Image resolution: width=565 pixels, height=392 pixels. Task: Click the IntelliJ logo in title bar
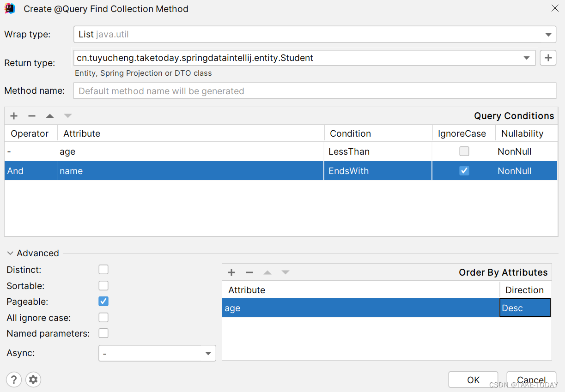[10, 8]
